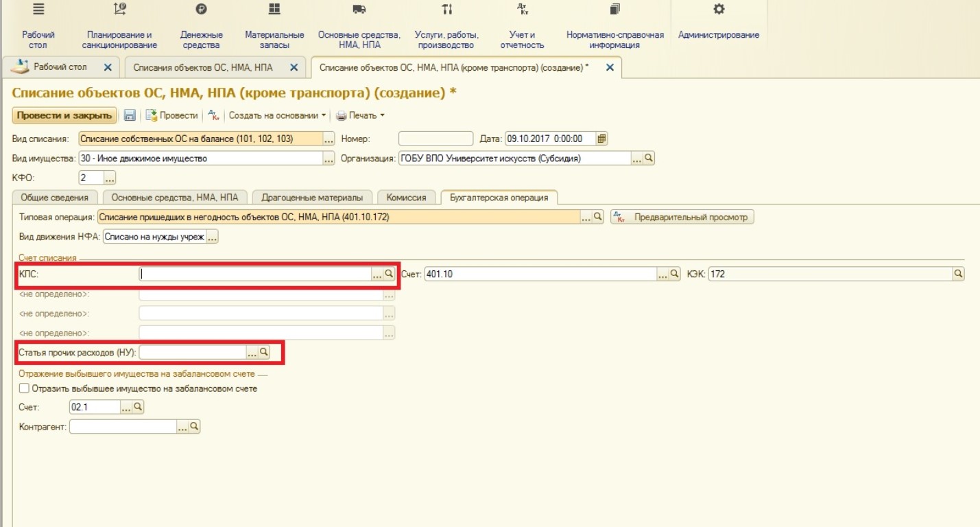The height and width of the screenshot is (527, 980).
Task: Focus the КФО field containing 2
Action: pyautogui.click(x=91, y=178)
